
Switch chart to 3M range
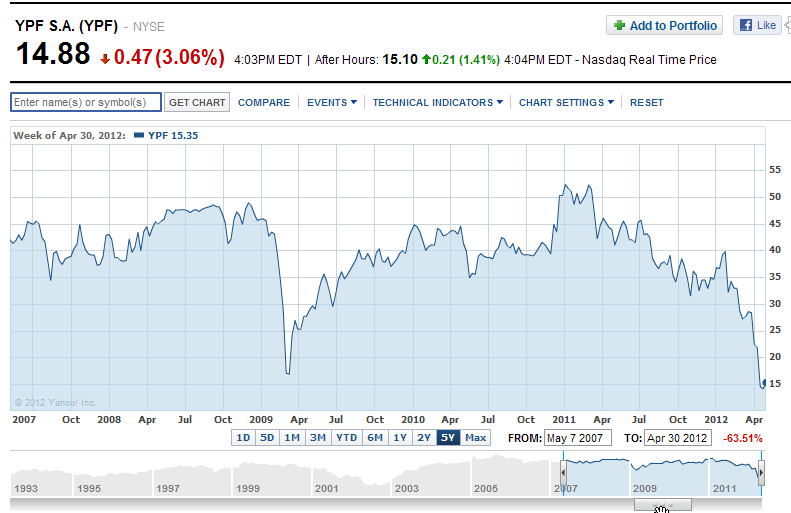[317, 438]
